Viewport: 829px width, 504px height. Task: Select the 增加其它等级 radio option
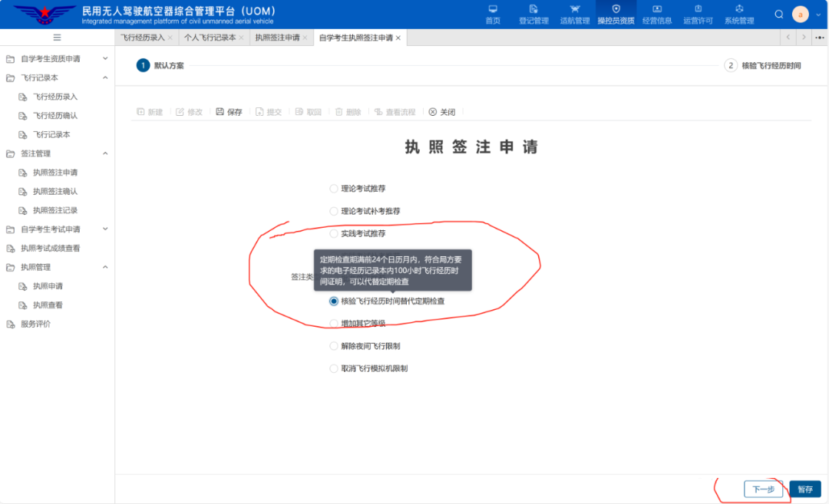334,323
